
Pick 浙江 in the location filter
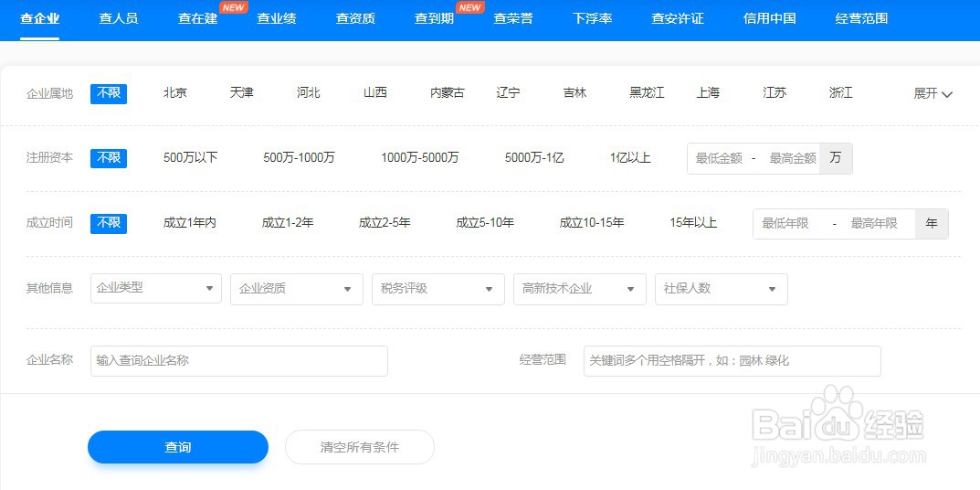tap(841, 93)
